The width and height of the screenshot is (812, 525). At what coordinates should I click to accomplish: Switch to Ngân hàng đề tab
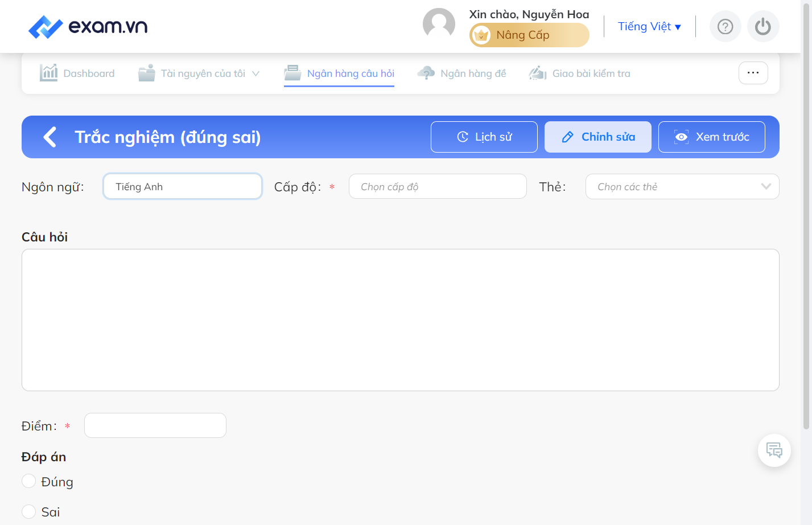point(461,73)
